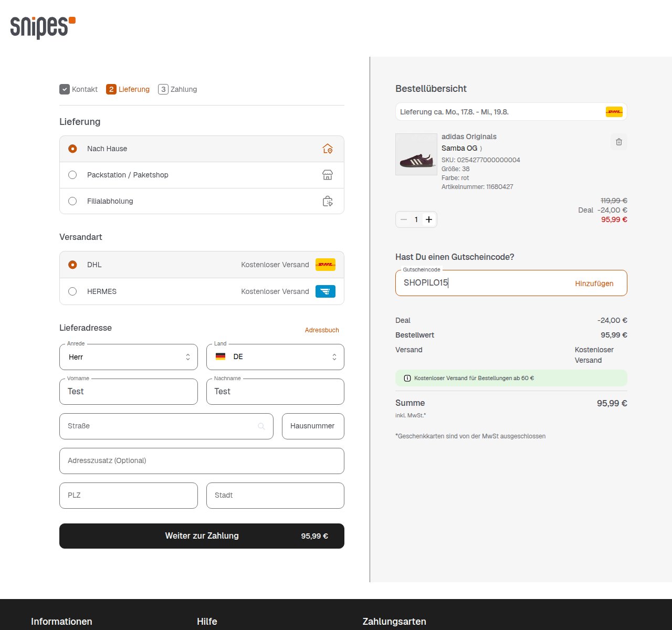
Task: Select Packstation / Paketshop option
Action: 202,175
